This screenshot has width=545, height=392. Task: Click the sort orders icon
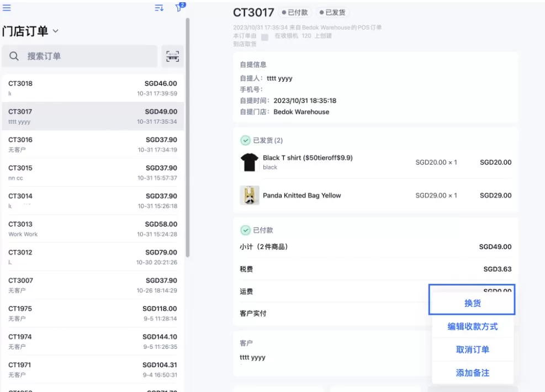(158, 8)
